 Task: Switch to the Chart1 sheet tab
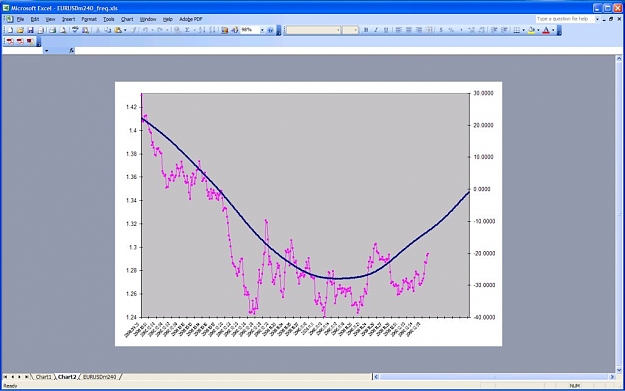[43, 377]
